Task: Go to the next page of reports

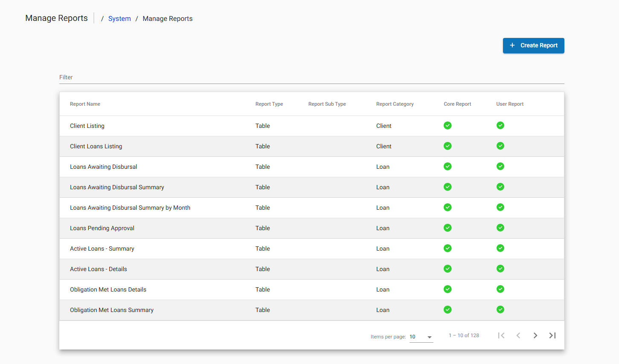Action: 535,335
